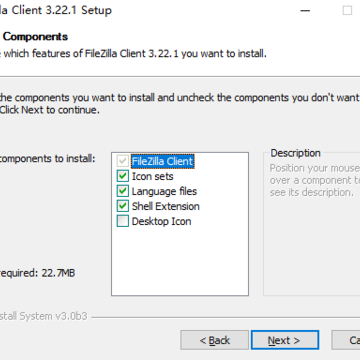
Task: Select the Shell Extension label
Action: 166,206
